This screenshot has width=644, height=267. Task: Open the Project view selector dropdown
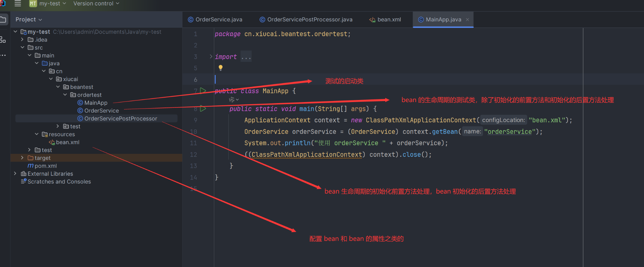click(29, 20)
